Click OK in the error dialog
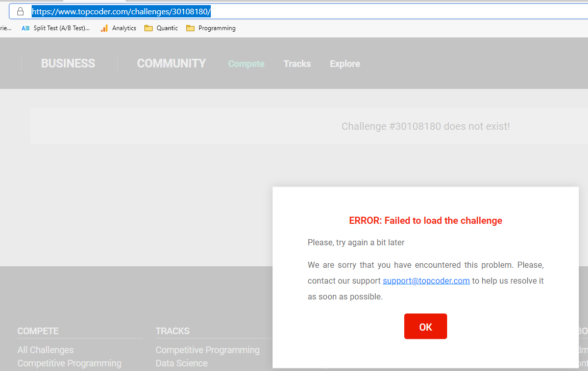The height and width of the screenshot is (371, 588). (426, 327)
